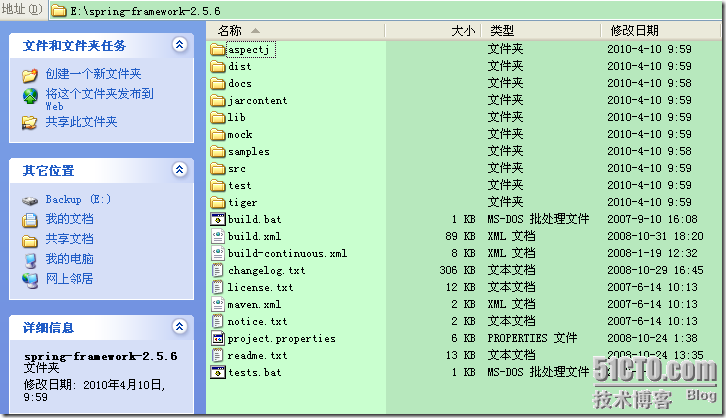Click the 创建一个新文件夹 link

(93, 74)
